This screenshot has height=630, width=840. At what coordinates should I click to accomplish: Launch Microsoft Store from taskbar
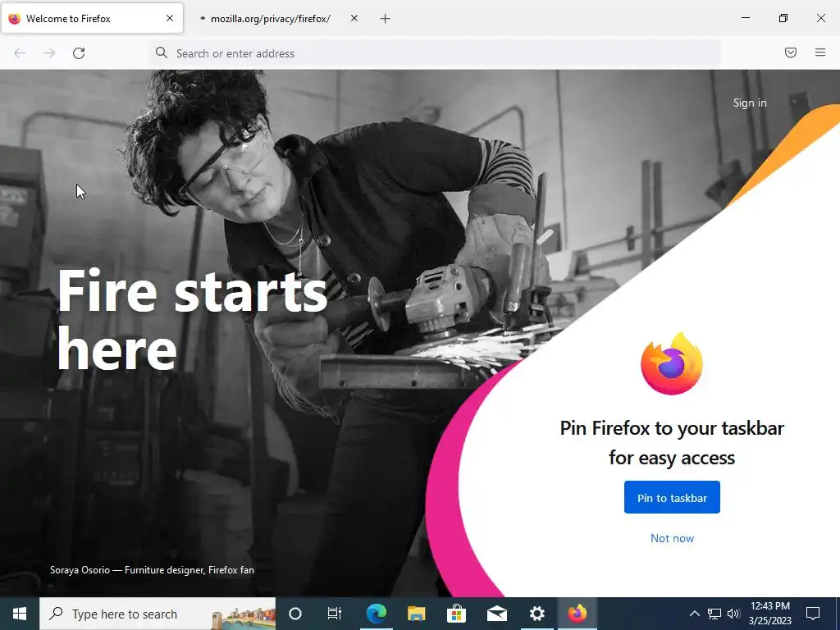click(x=456, y=614)
